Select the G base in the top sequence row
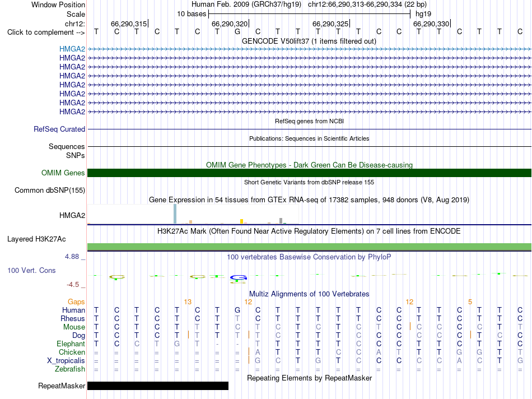Viewport: 532px width, 399px height. click(x=237, y=31)
